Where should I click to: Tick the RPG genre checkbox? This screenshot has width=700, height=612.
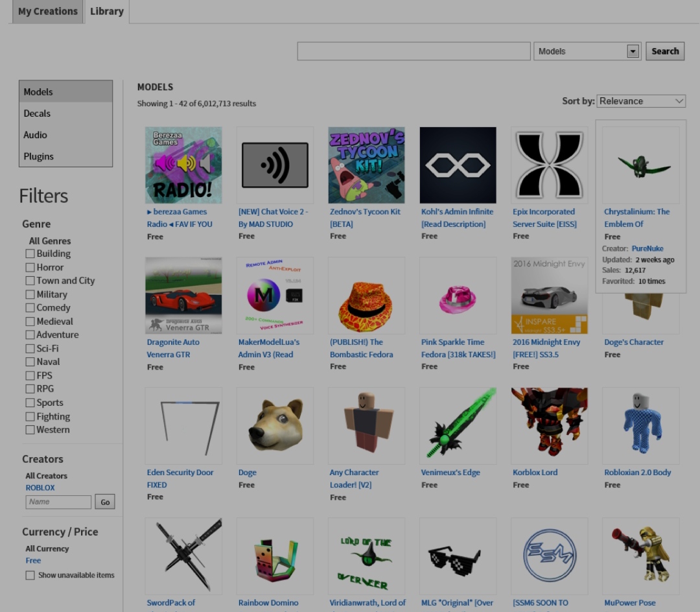(30, 389)
